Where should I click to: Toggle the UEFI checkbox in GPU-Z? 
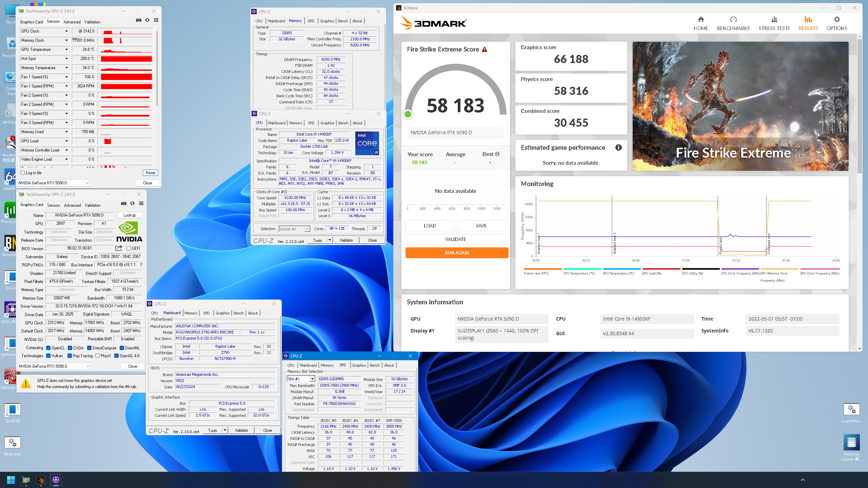point(129,248)
